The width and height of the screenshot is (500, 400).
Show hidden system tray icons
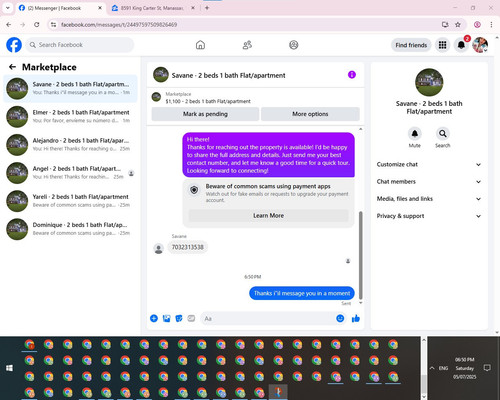(x=432, y=368)
